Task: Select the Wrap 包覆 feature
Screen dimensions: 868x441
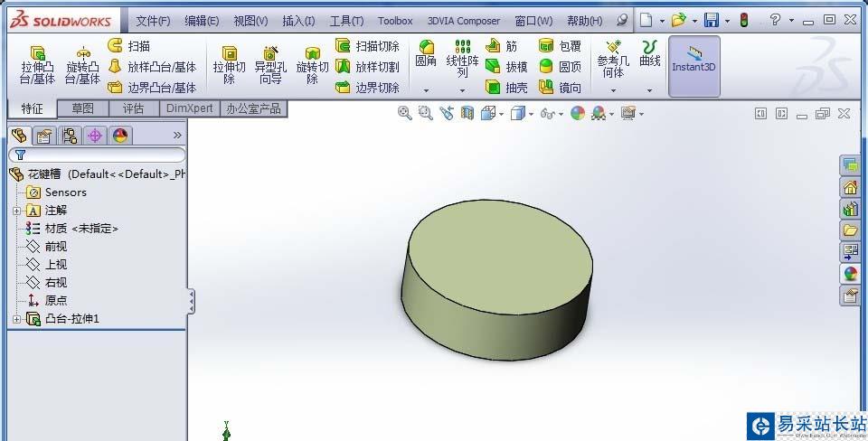Action: [x=561, y=45]
